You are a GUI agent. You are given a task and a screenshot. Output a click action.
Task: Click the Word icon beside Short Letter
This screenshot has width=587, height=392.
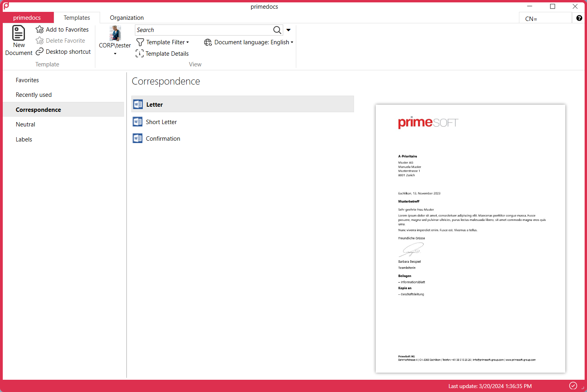click(138, 122)
